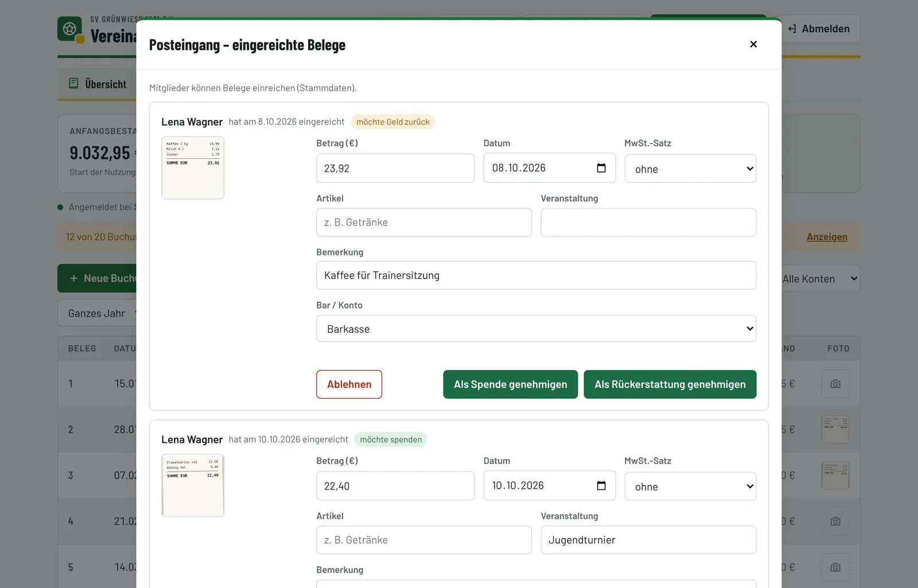This screenshot has height=588, width=918.
Task: Click the BELEG column header
Action: [82, 348]
